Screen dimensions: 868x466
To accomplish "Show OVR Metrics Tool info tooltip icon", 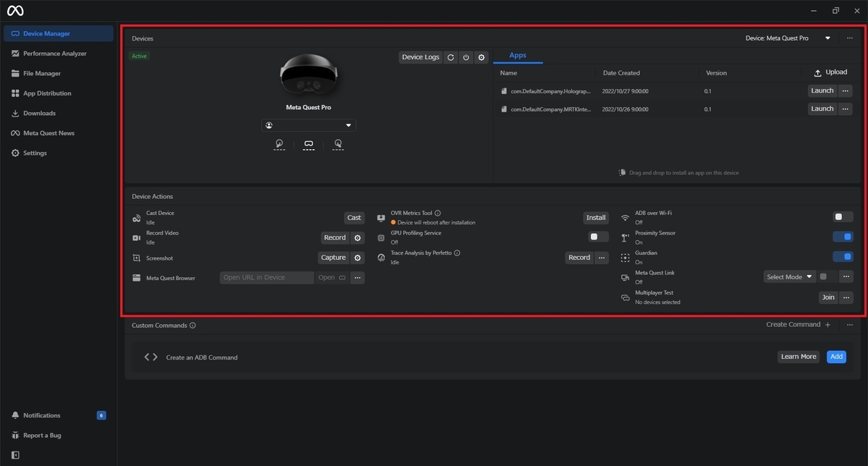I will point(438,213).
